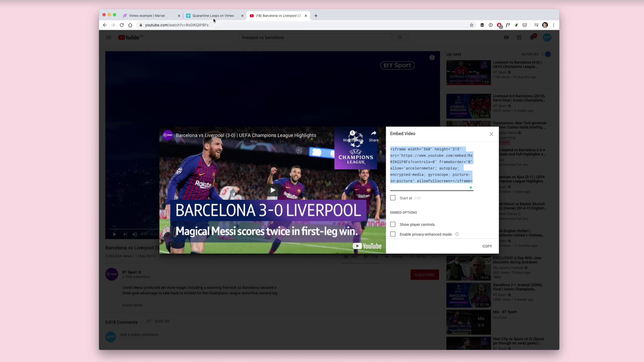
Task: Click the three-dot more actions under video
Action: (435, 257)
